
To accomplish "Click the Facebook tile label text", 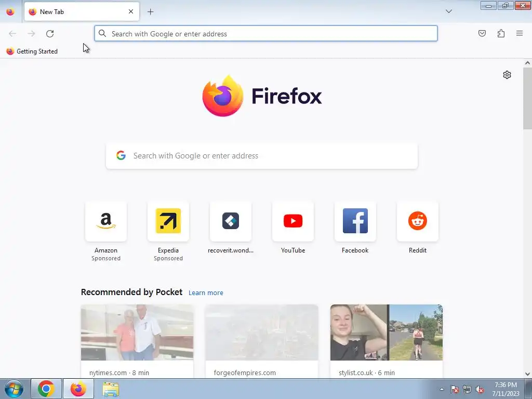I will [355, 250].
